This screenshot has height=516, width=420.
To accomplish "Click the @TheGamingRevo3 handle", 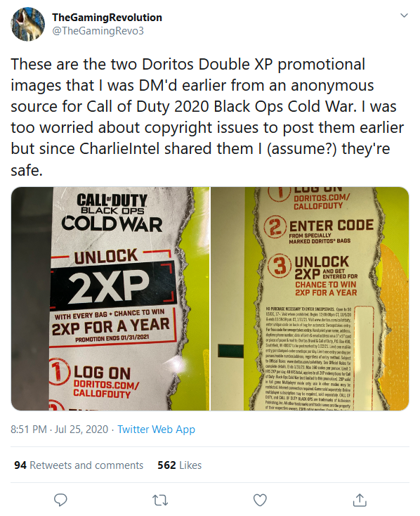I will pyautogui.click(x=98, y=31).
